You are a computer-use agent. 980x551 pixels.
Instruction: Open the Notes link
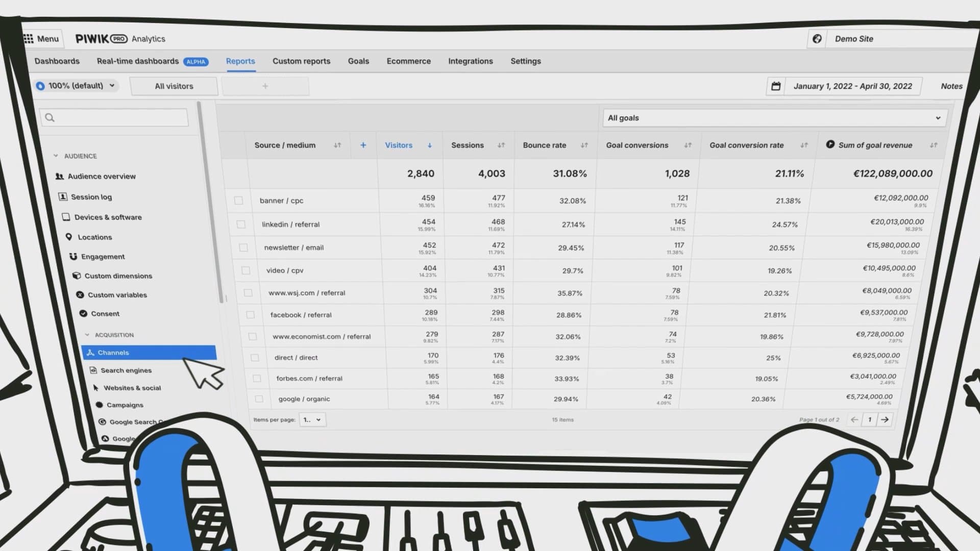951,86
